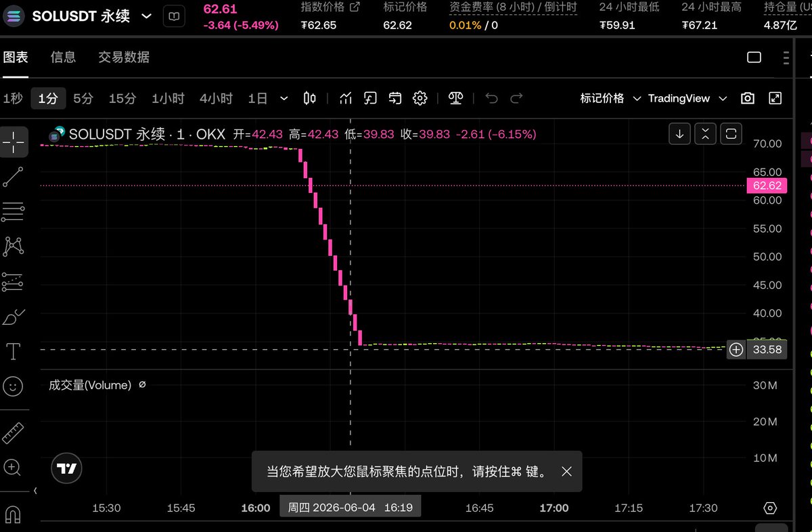812x532 pixels.
Task: Select the 1小时 interval
Action: click(168, 98)
